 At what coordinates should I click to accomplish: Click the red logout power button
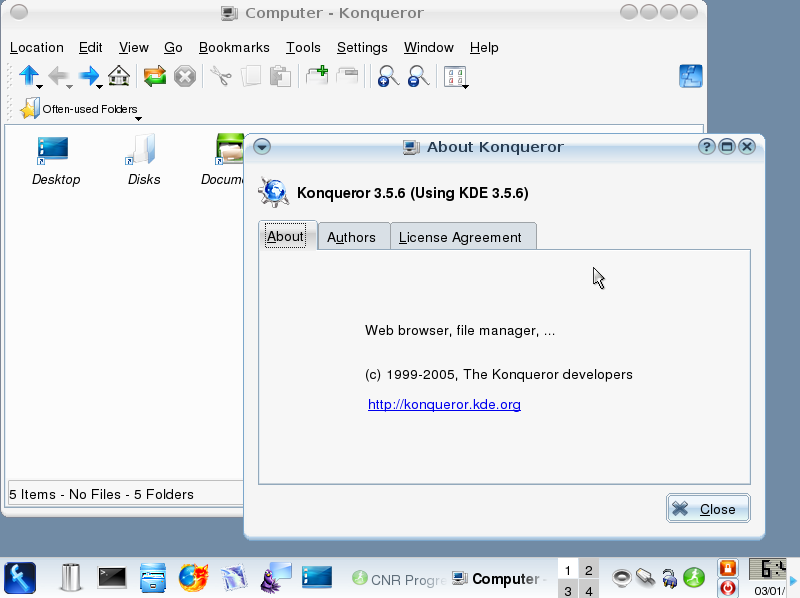(x=728, y=588)
